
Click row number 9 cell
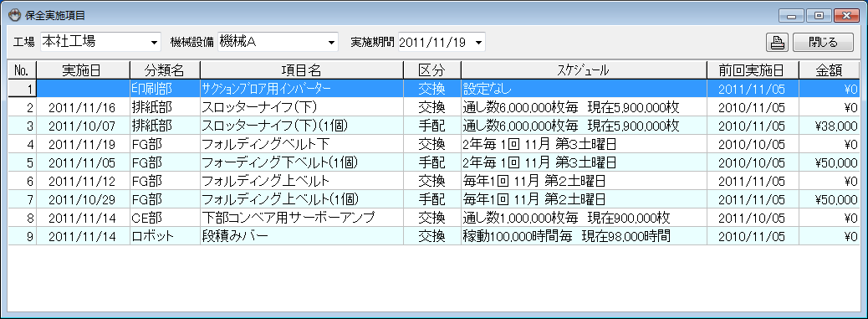22,236
